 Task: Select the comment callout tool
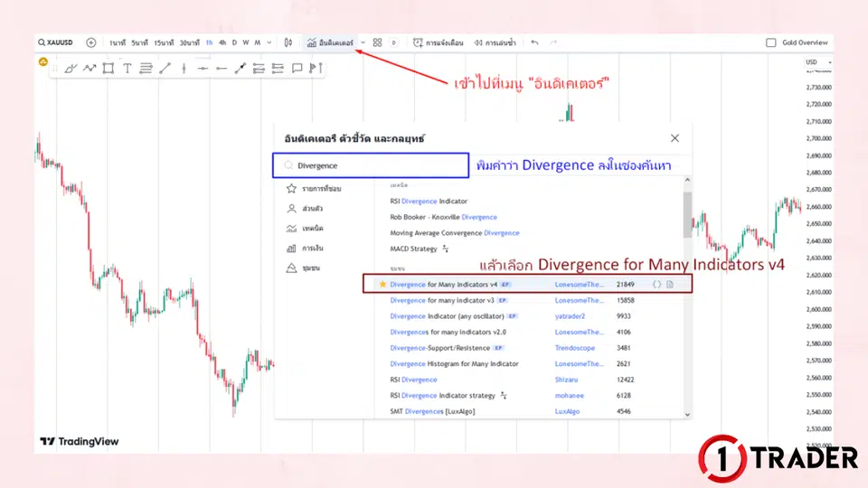[297, 69]
